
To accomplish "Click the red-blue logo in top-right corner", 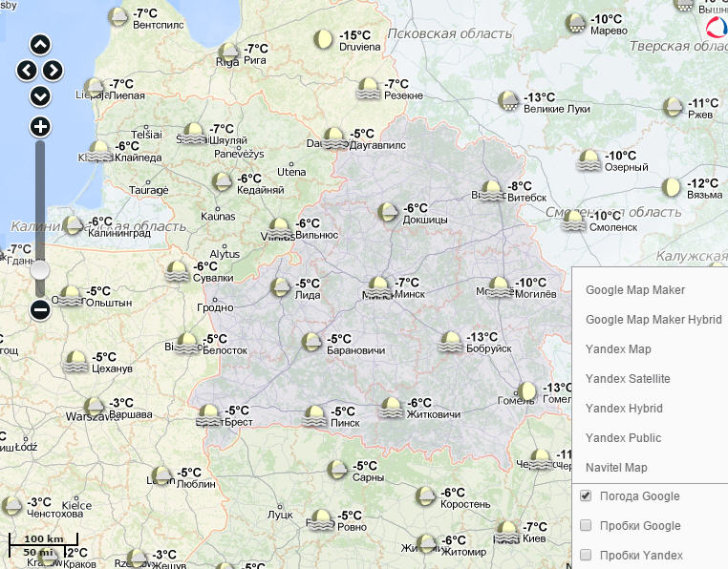I will coord(716,28).
